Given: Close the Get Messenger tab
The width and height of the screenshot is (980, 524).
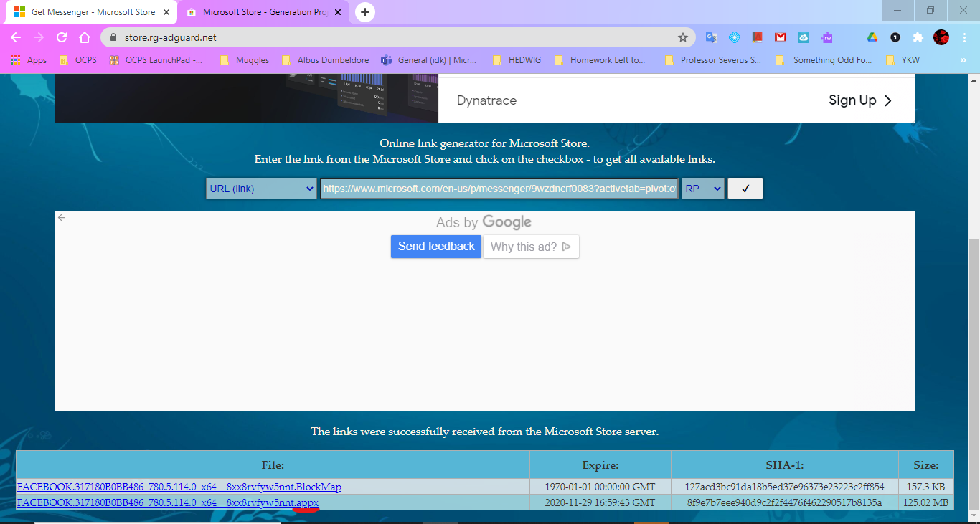Looking at the screenshot, I should tap(166, 12).
